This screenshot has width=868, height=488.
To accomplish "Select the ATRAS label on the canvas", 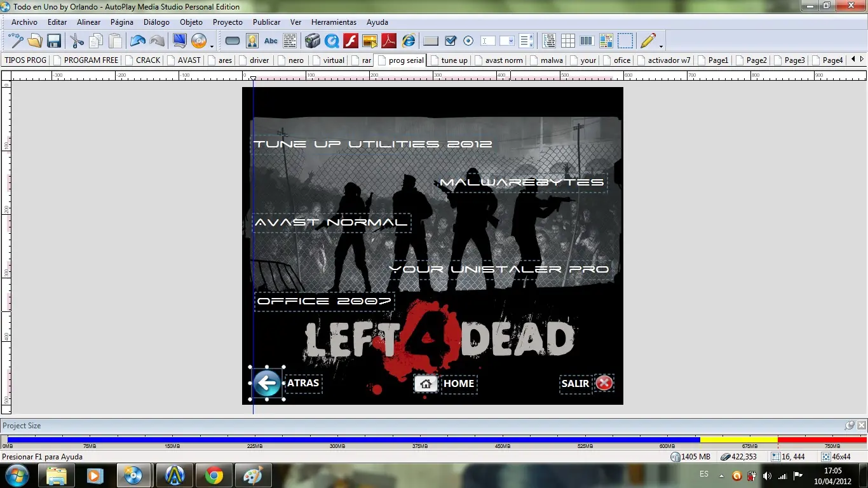I will point(303,383).
